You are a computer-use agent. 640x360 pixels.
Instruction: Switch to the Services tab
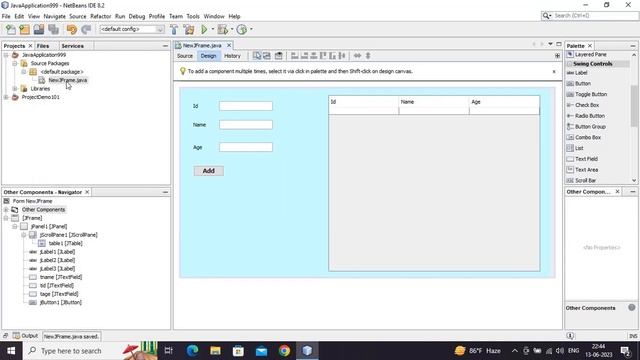click(73, 46)
